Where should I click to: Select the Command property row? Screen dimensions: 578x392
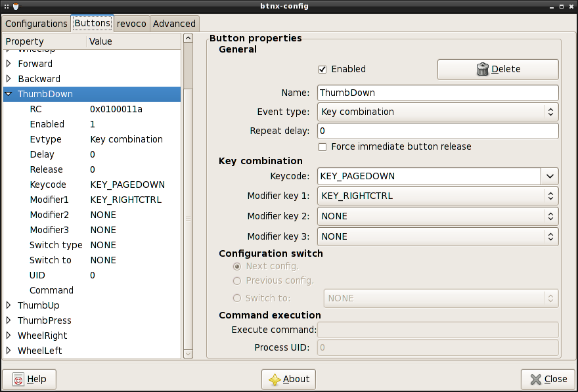[92, 290]
